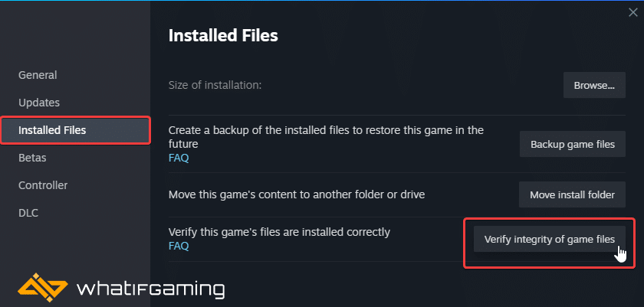Click the Size of installation label
Screen dimensions: 644x307
coord(215,85)
